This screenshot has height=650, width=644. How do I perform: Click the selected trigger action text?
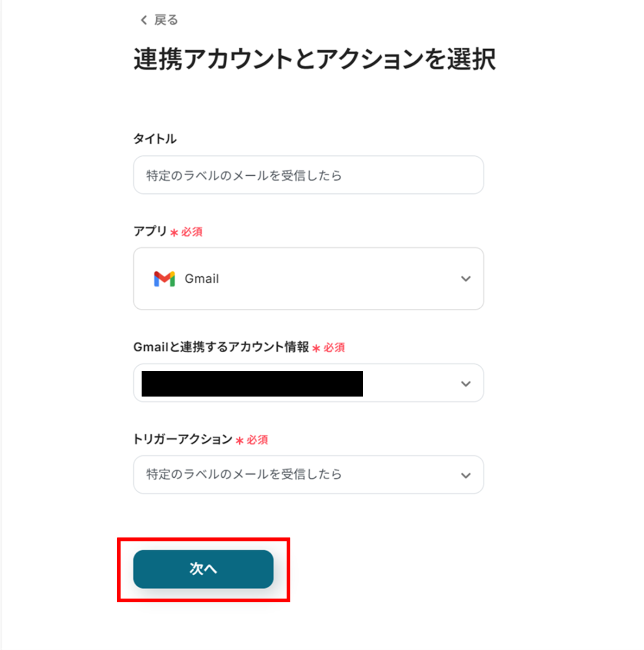[x=244, y=474]
